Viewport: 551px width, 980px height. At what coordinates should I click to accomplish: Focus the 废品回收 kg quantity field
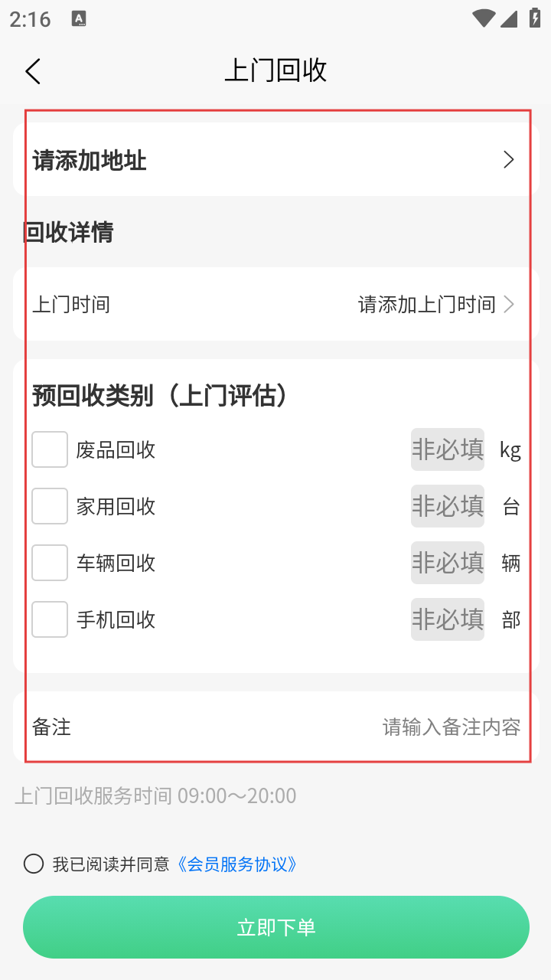[x=448, y=449]
